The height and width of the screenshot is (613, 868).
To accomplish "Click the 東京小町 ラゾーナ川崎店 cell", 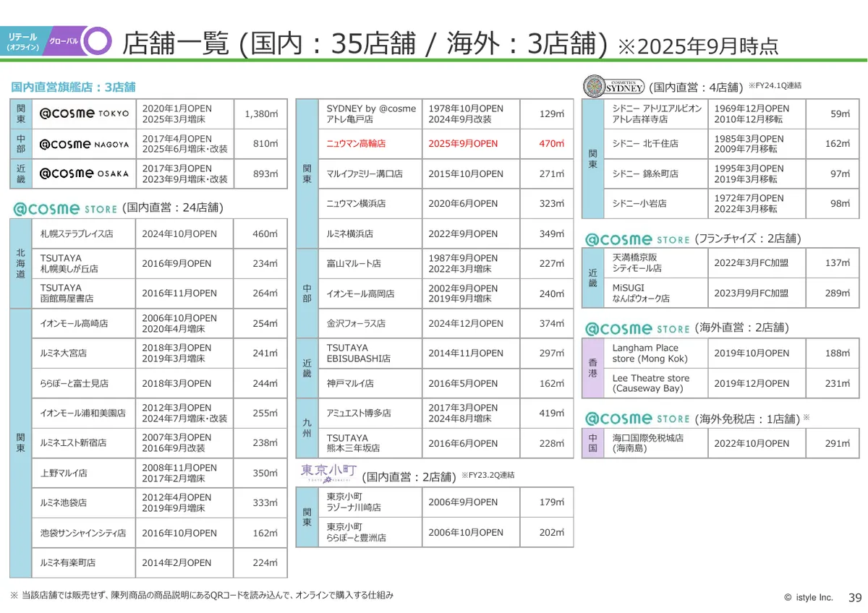I will pyautogui.click(x=370, y=502).
